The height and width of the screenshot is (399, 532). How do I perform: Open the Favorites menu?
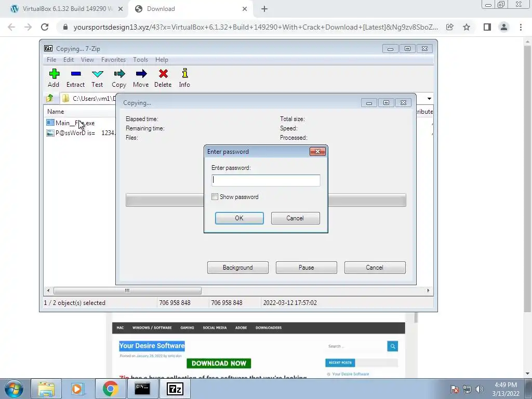click(x=113, y=60)
